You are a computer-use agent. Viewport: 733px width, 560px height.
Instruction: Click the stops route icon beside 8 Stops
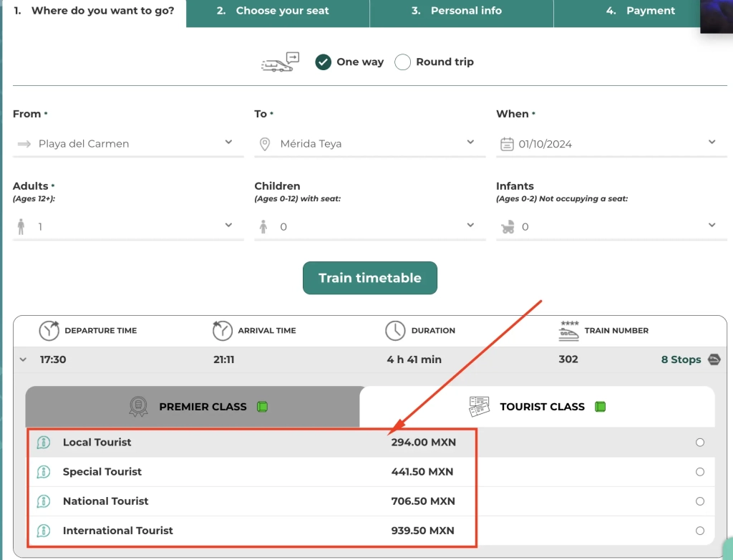click(714, 359)
